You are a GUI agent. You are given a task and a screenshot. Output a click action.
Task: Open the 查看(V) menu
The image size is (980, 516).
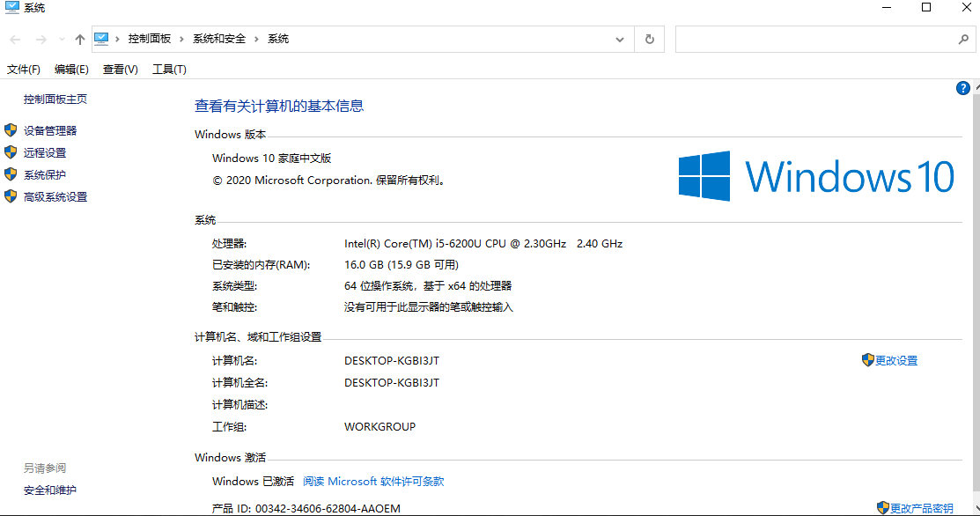[120, 70]
